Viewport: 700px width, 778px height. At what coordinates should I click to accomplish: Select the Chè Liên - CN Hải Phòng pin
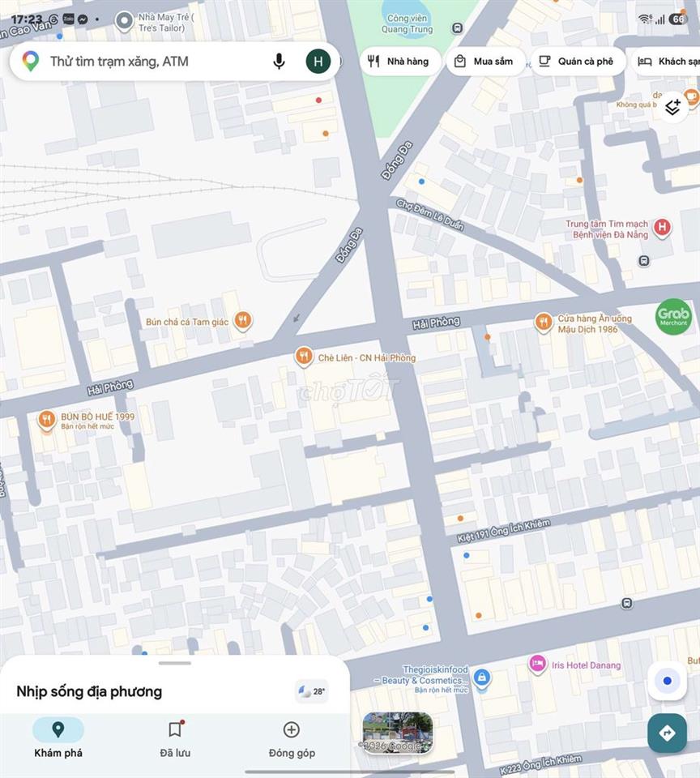(304, 357)
